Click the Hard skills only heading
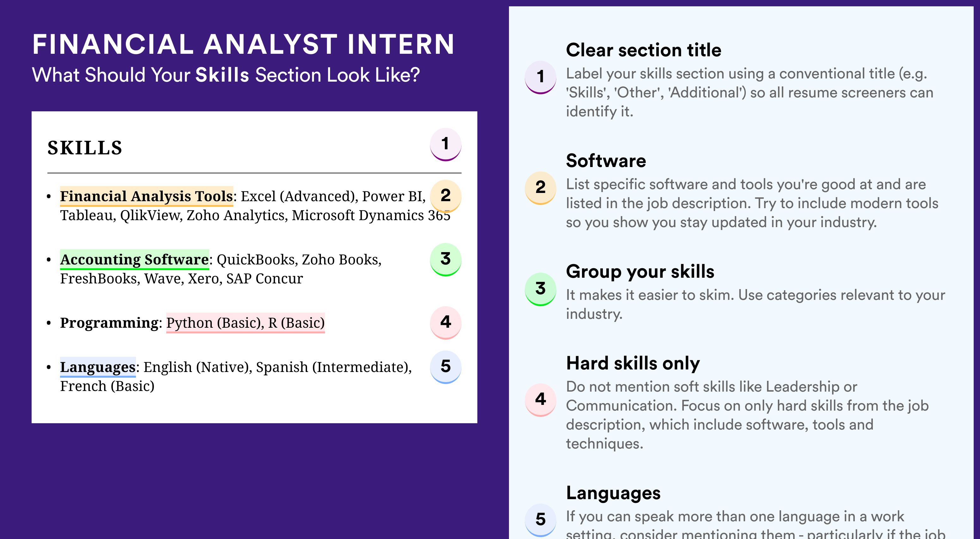 pyautogui.click(x=633, y=363)
